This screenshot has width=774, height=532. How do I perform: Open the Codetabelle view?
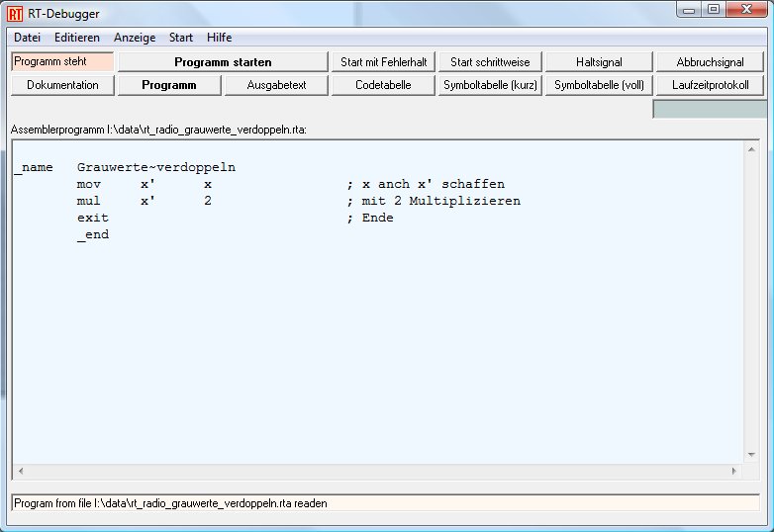(x=383, y=85)
